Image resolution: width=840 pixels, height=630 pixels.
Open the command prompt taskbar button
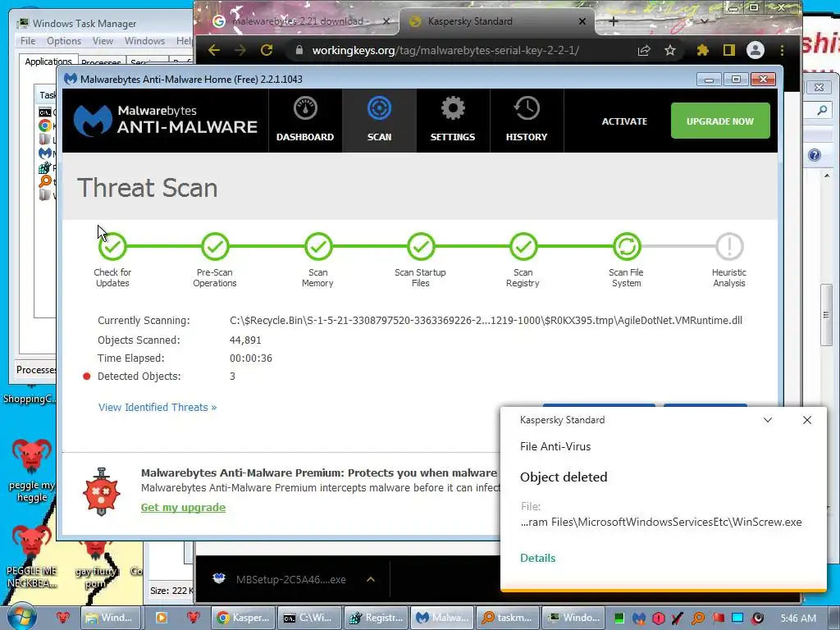309,618
